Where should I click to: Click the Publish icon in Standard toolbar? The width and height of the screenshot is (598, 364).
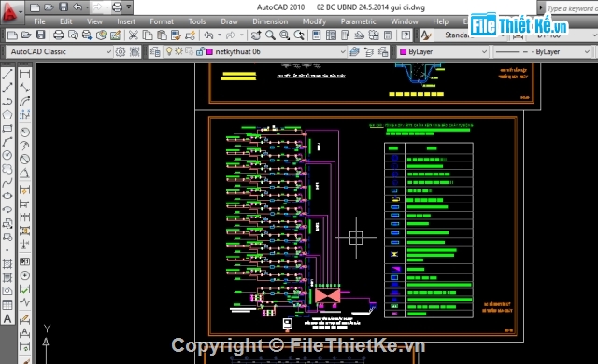click(87, 35)
